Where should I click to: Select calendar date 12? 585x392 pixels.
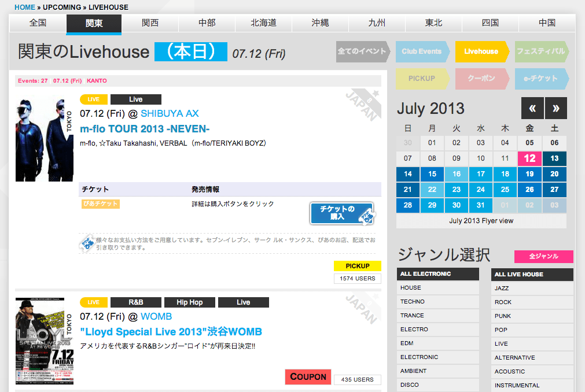pos(530,158)
